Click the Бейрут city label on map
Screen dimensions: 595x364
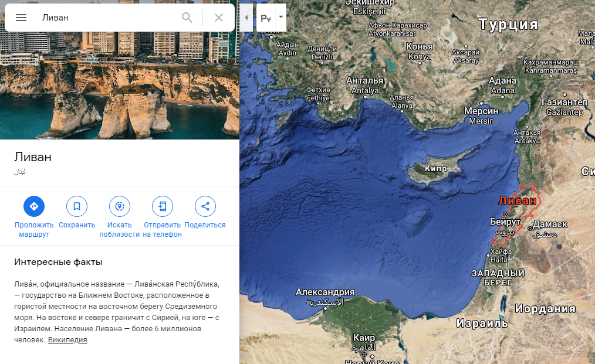coord(505,222)
